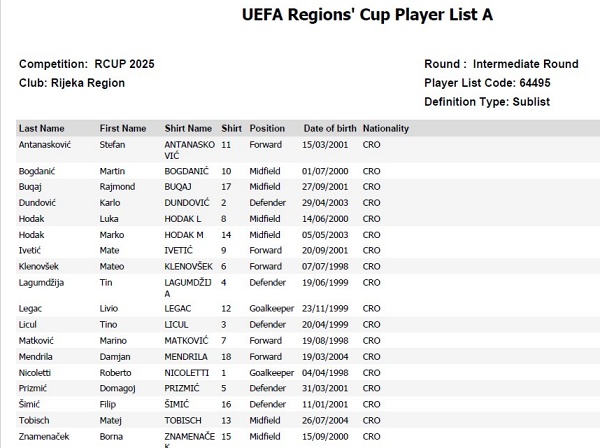Click first name Marko in Hodak row
The height and width of the screenshot is (448, 600).
(112, 235)
